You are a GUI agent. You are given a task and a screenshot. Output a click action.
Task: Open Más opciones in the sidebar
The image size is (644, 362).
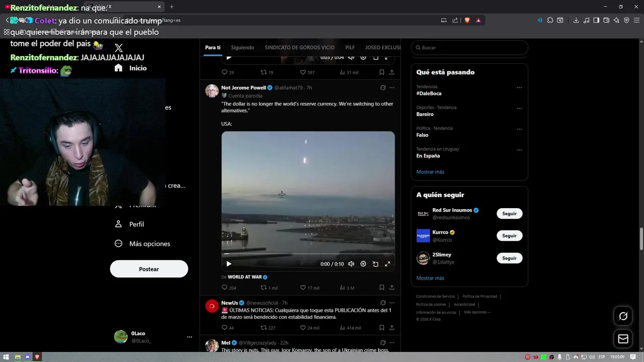(x=142, y=243)
